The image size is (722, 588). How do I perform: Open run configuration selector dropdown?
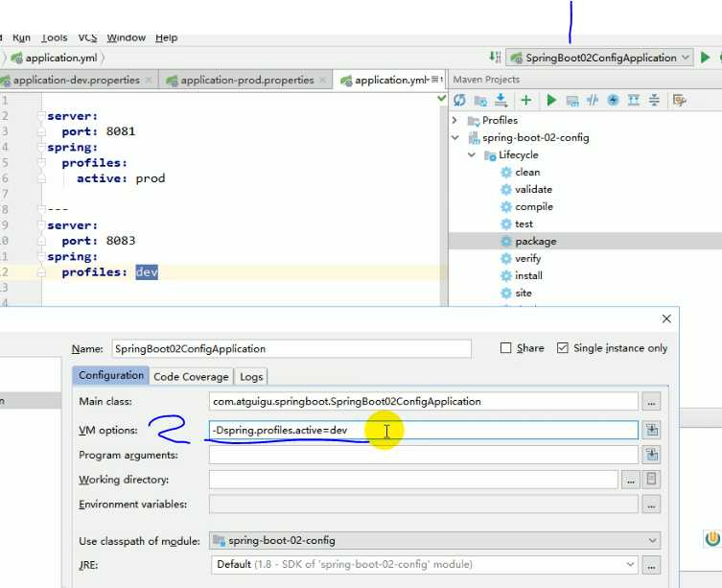[x=599, y=58]
